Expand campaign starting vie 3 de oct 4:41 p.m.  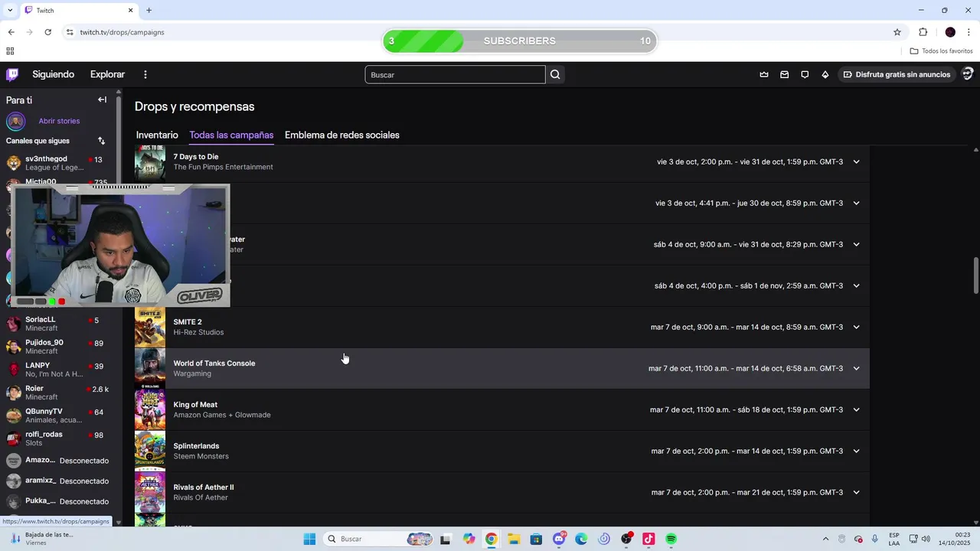coord(856,203)
